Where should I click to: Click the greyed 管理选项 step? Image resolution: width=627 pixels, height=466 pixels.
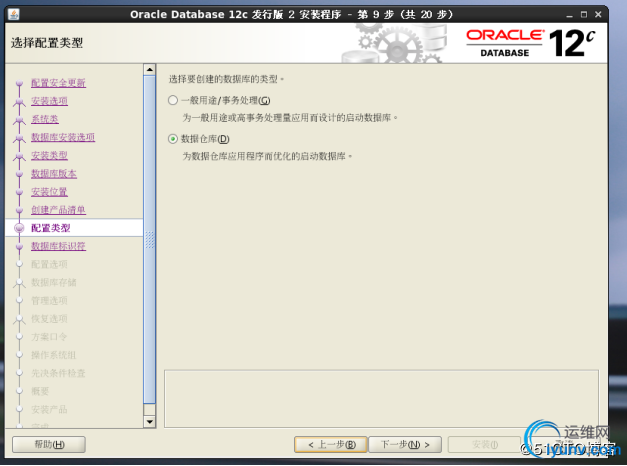pyautogui.click(x=50, y=301)
